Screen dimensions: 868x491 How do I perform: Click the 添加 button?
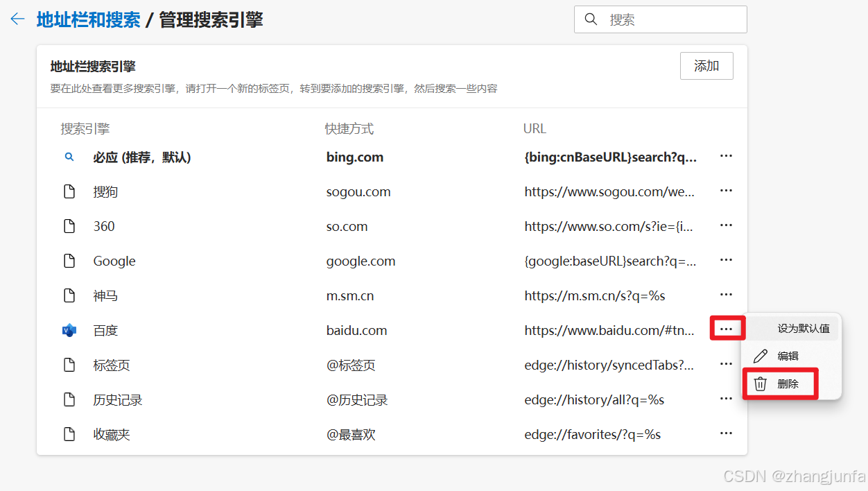coord(706,66)
